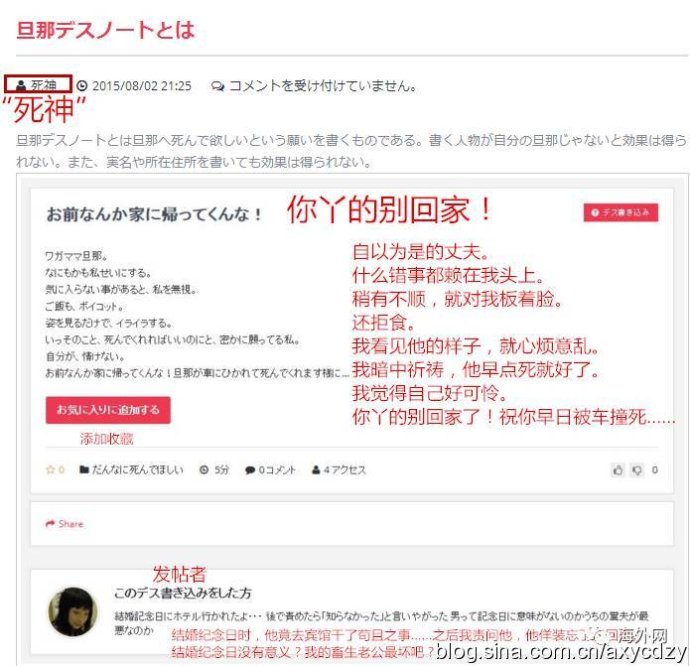
Task: Click the comment bubble icon beside コメントを受け付けていません
Action: point(217,86)
